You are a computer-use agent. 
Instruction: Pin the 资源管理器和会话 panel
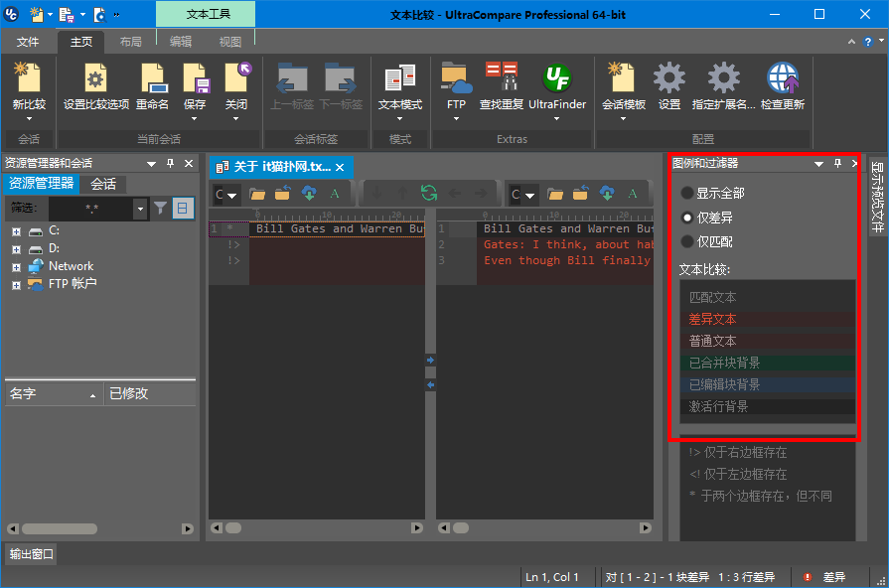(170, 163)
